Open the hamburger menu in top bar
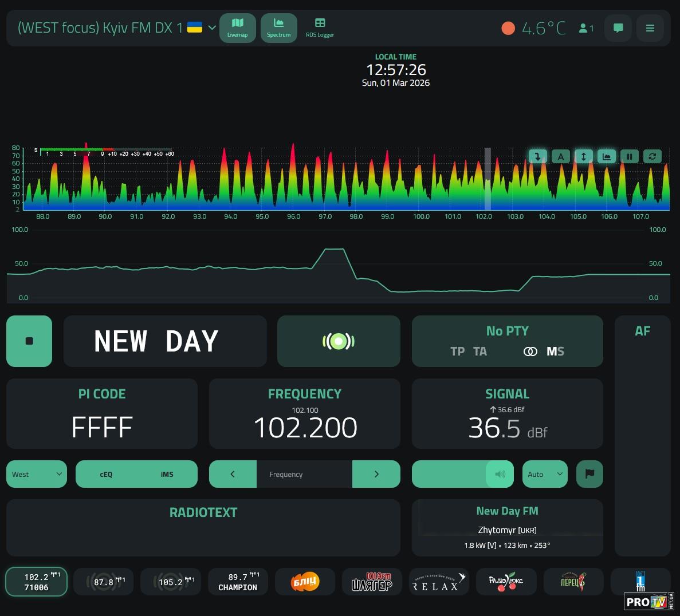The height and width of the screenshot is (616, 680). tap(650, 27)
